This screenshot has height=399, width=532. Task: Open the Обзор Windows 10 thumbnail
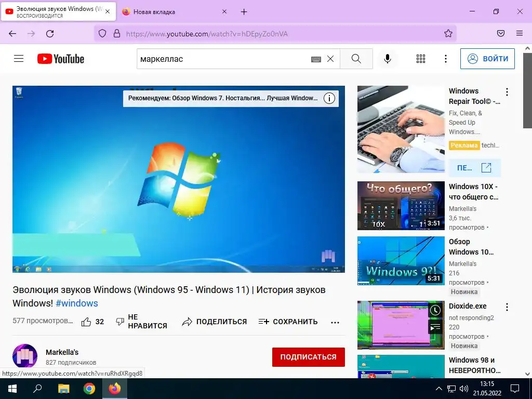401,261
